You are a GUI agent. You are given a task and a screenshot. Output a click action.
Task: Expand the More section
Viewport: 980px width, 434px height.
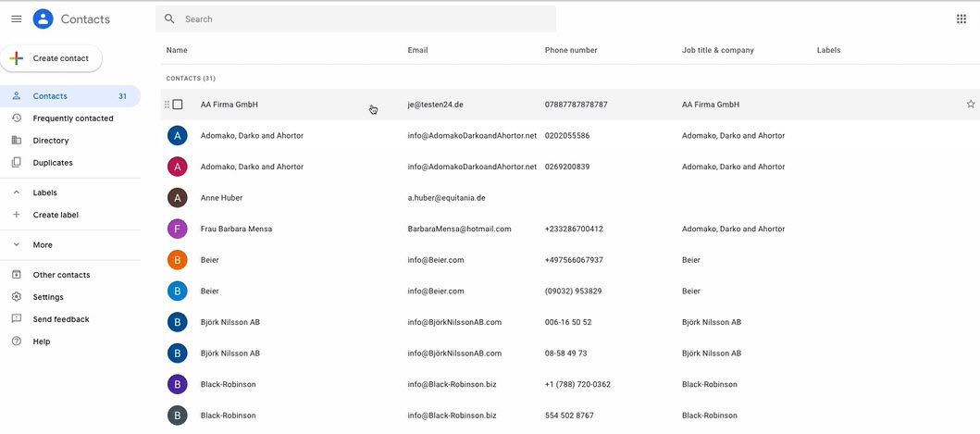pyautogui.click(x=16, y=245)
